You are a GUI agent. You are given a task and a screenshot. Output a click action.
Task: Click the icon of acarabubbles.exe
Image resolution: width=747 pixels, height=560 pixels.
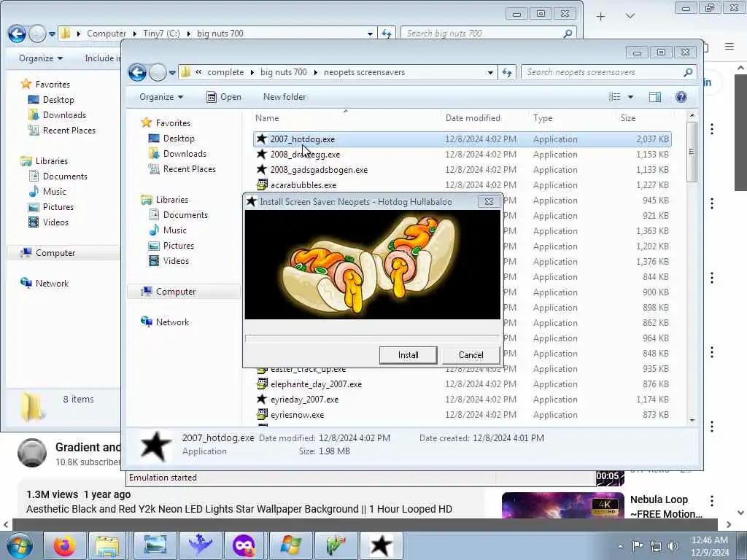point(262,184)
